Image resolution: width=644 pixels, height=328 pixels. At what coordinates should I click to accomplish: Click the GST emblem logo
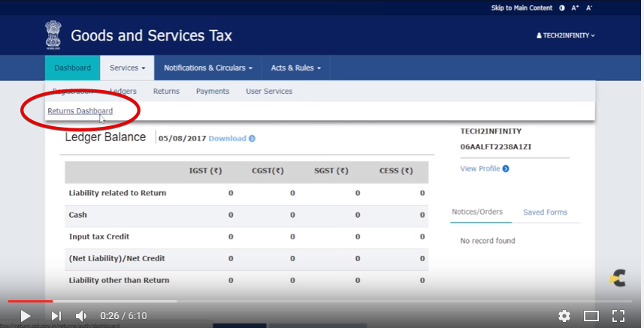(x=53, y=35)
